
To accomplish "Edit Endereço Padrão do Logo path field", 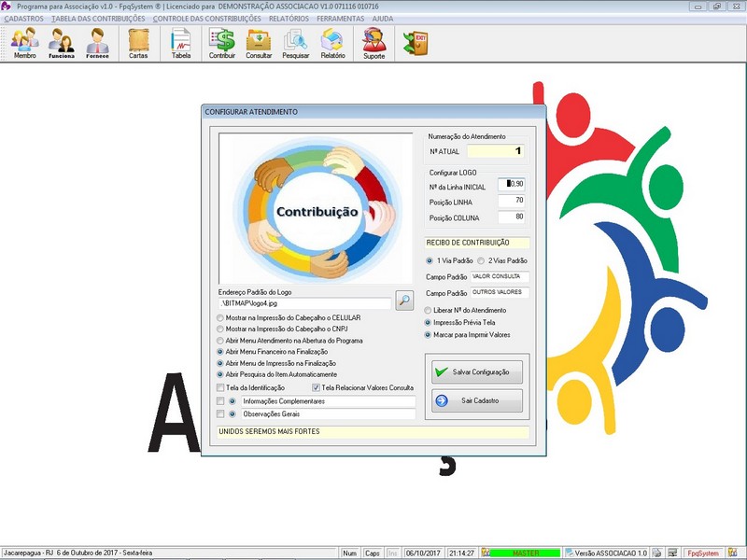I will (x=304, y=302).
